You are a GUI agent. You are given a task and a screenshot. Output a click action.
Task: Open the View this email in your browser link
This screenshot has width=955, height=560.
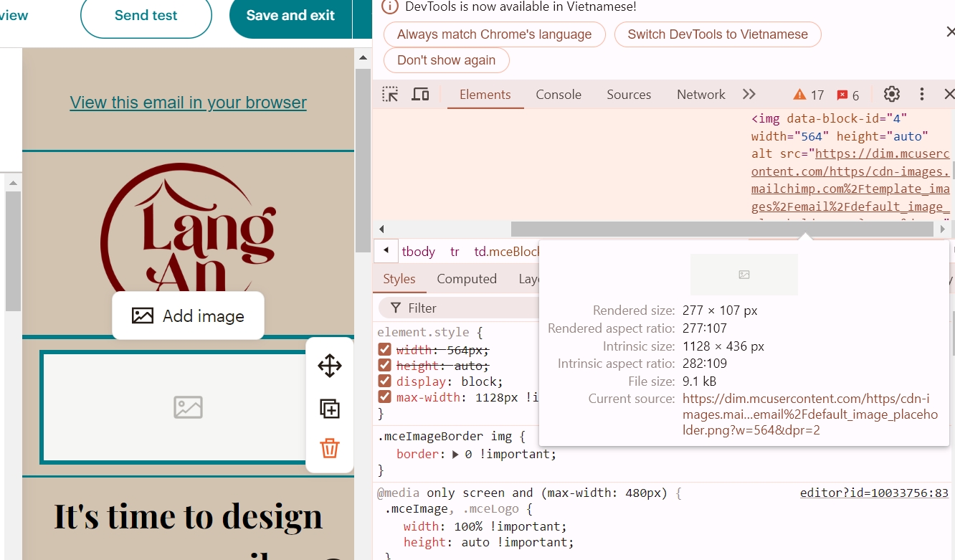pyautogui.click(x=188, y=103)
